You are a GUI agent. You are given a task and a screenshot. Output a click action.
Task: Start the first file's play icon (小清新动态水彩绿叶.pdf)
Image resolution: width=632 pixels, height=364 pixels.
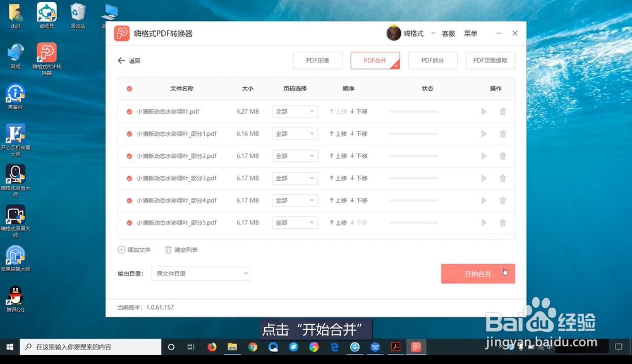coord(483,112)
